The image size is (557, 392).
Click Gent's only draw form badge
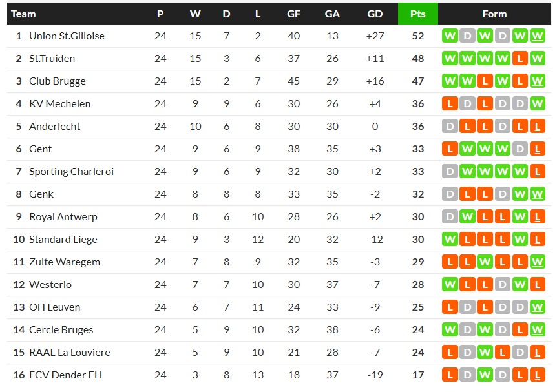pos(520,149)
